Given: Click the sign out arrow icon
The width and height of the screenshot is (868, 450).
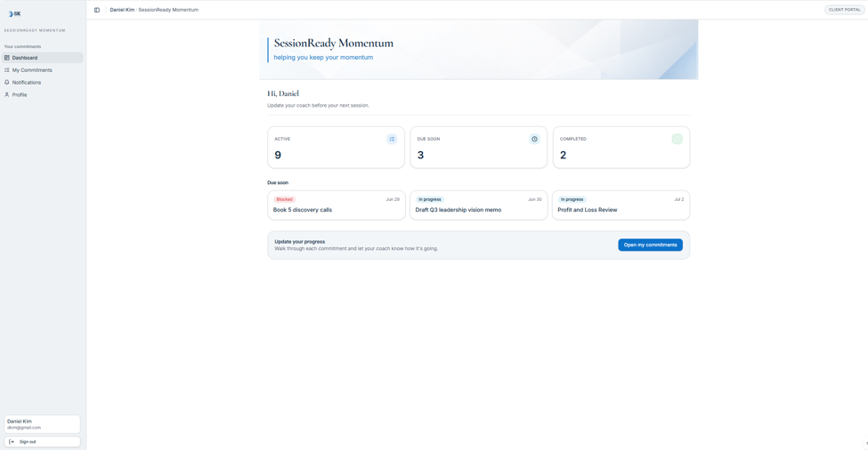Looking at the screenshot, I should pos(12,442).
